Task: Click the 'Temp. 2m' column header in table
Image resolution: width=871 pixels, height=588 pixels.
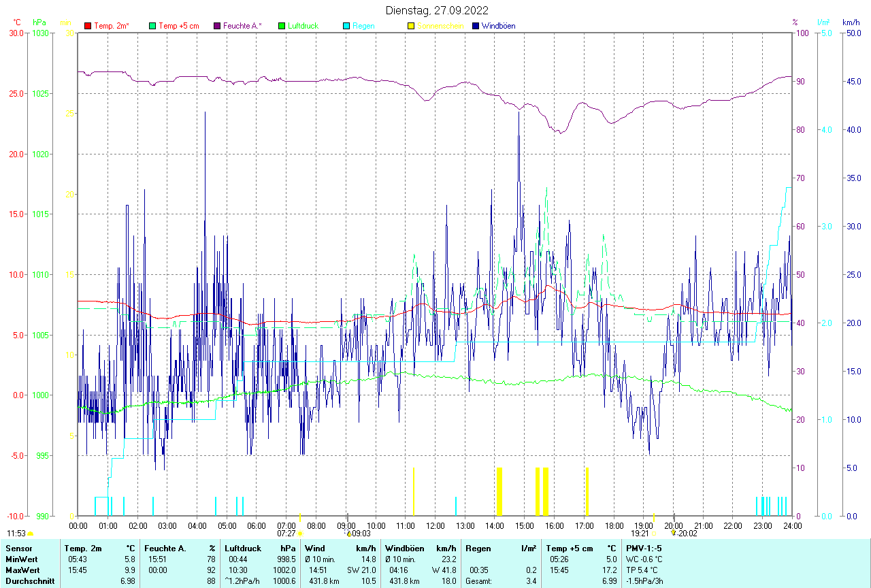Action: [83, 548]
